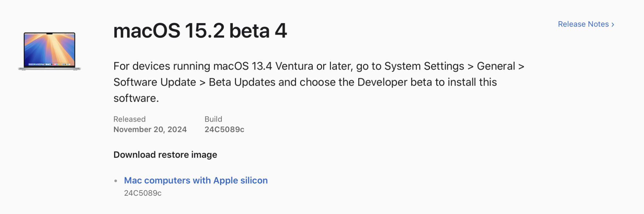Click build 24C5089c below the Apple silicon link
The width and height of the screenshot is (644, 214).
[143, 193]
